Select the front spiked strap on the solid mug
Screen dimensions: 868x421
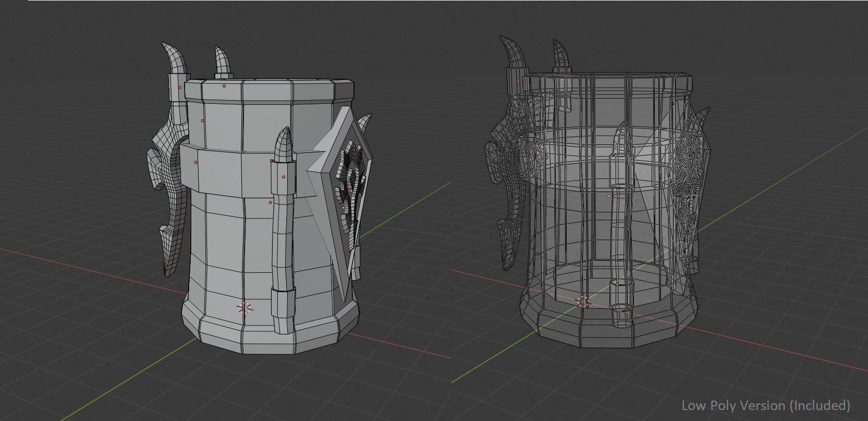pyautogui.click(x=283, y=230)
